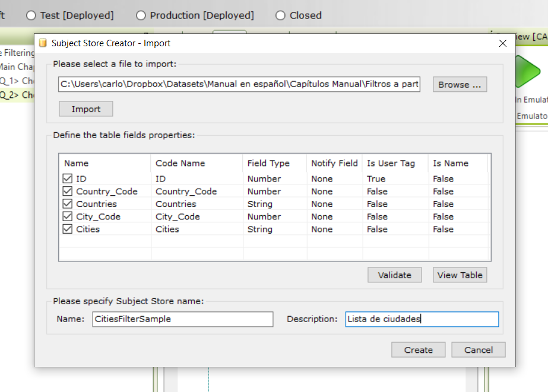This screenshot has height=392, width=548.
Task: Click Is Name False in City_Code row
Action: [x=443, y=216]
